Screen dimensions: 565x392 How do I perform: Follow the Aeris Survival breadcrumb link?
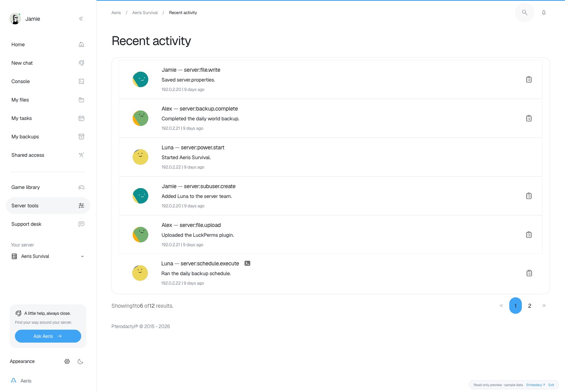click(x=145, y=13)
